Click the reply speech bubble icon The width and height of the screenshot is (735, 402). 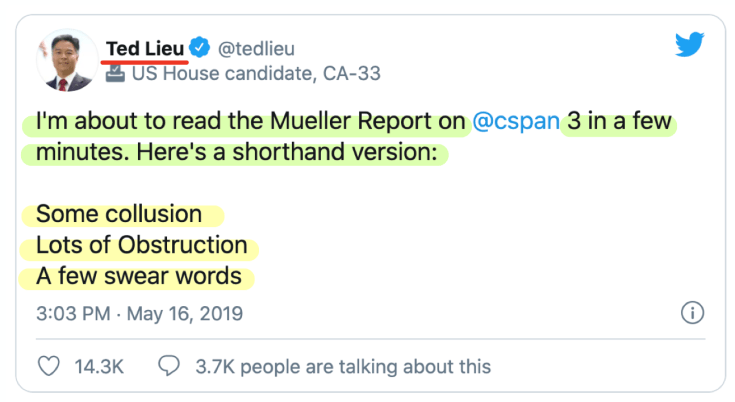pyautogui.click(x=170, y=366)
